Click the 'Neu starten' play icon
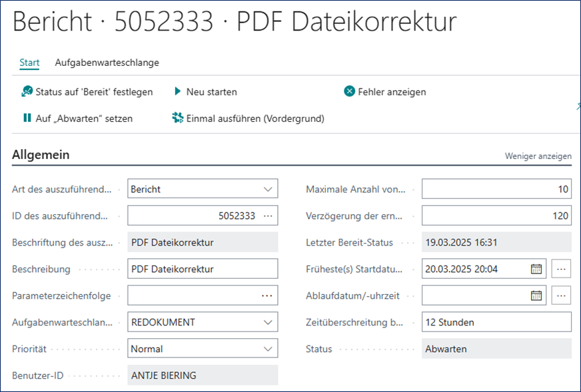Image resolution: width=581 pixels, height=392 pixels. [178, 92]
